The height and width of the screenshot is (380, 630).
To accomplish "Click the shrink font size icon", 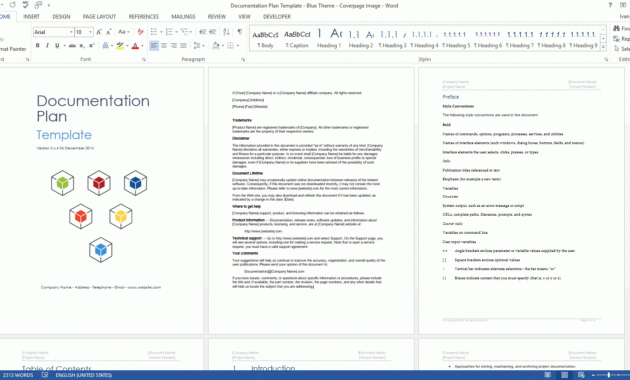I will 108,32.
